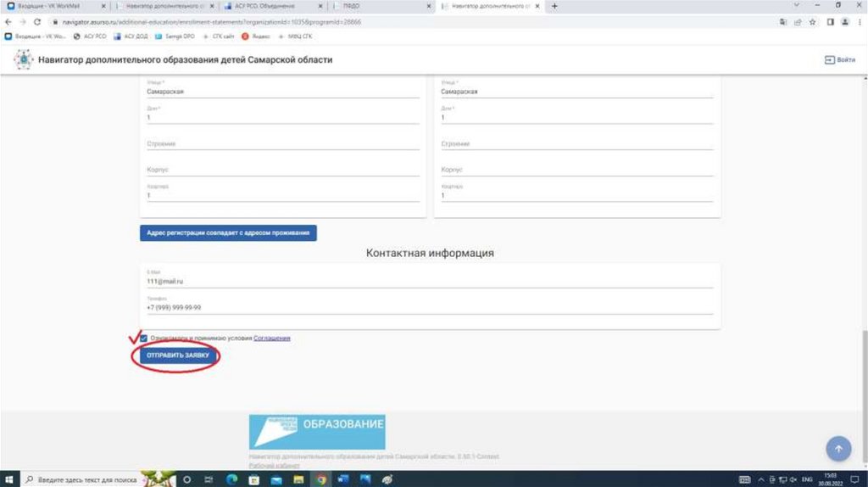Close the ПФДО tab

pyautogui.click(x=428, y=6)
